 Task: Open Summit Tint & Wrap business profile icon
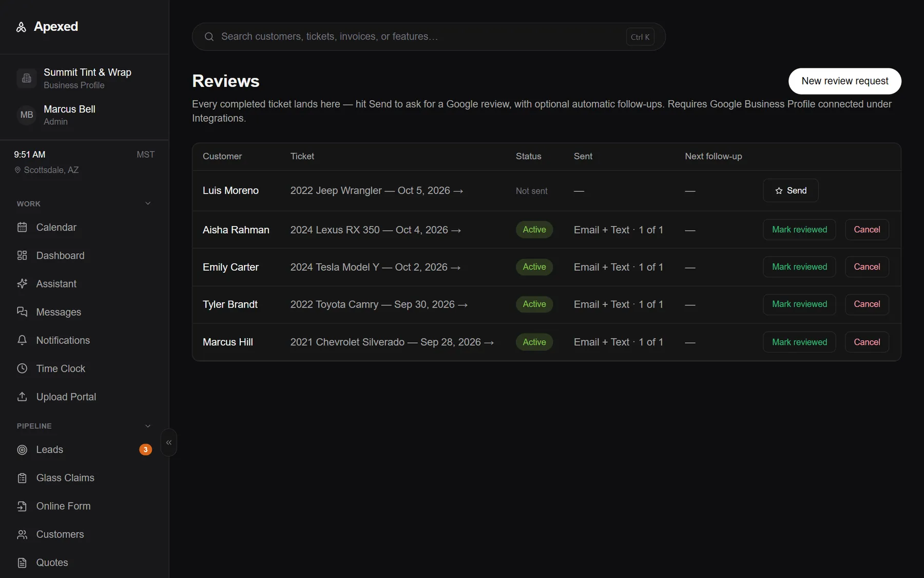click(x=27, y=78)
